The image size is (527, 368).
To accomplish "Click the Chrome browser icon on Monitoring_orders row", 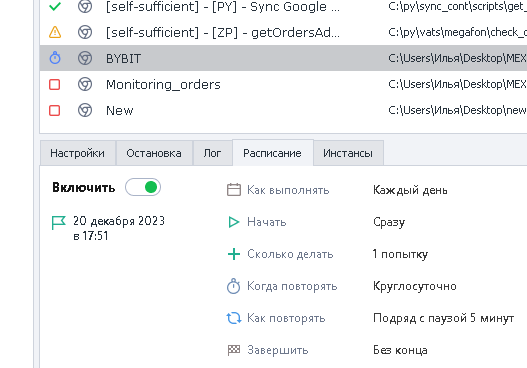I will click(85, 84).
